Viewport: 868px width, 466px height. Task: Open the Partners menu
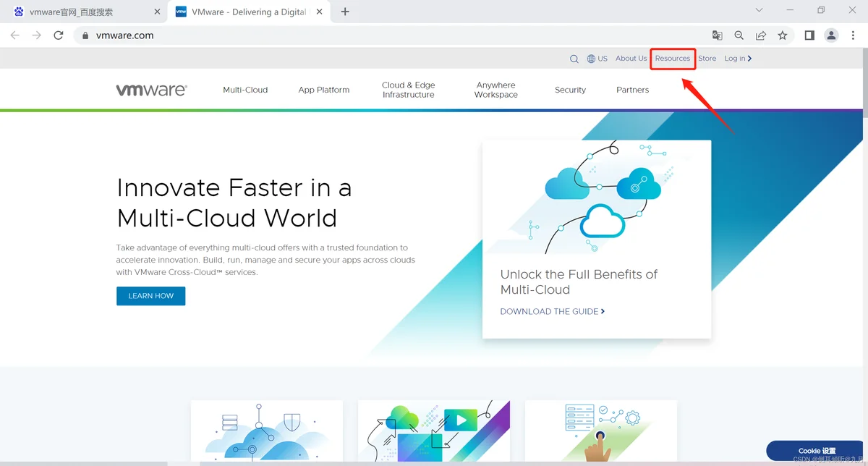[632, 90]
